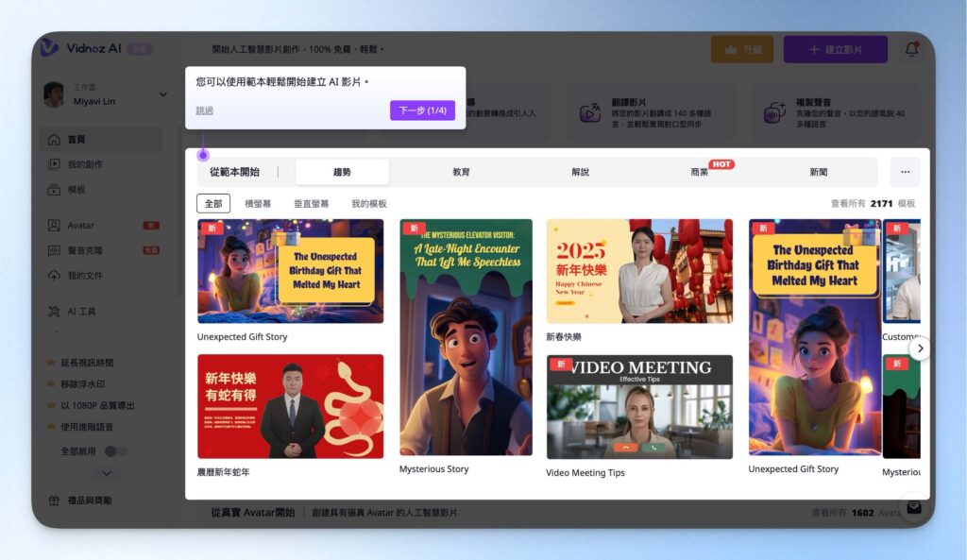Click the 建立影片 button

point(836,49)
